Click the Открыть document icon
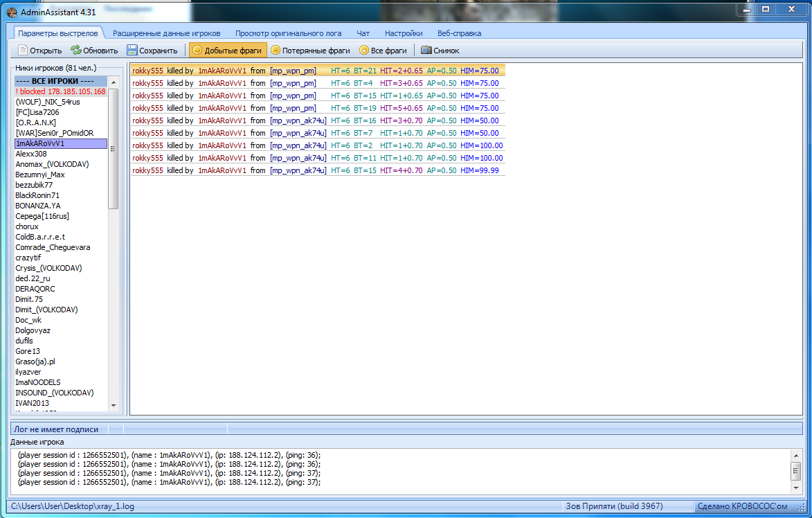 (23, 51)
